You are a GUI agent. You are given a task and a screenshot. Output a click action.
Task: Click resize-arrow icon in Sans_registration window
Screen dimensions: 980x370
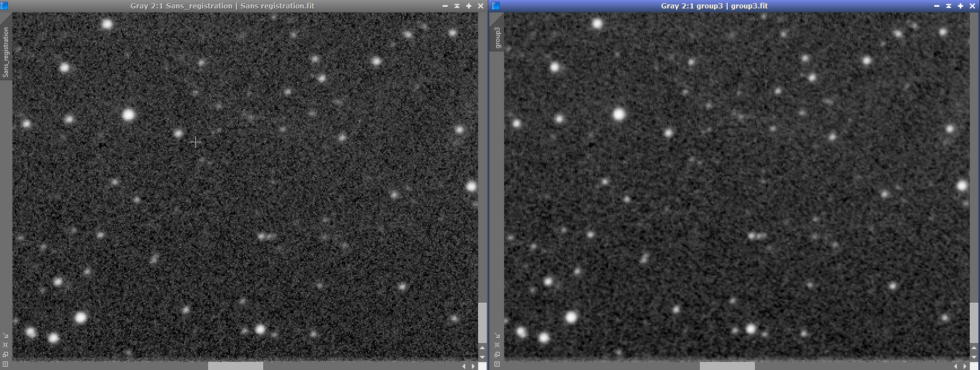click(x=5, y=335)
